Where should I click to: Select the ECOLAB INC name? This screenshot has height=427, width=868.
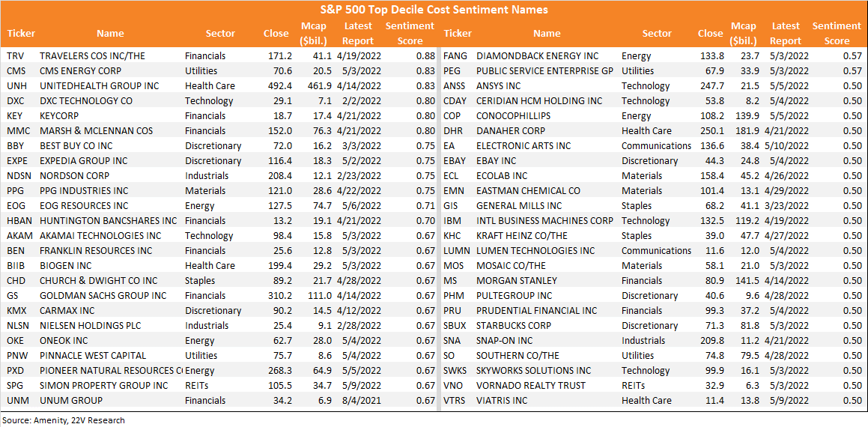coord(502,175)
